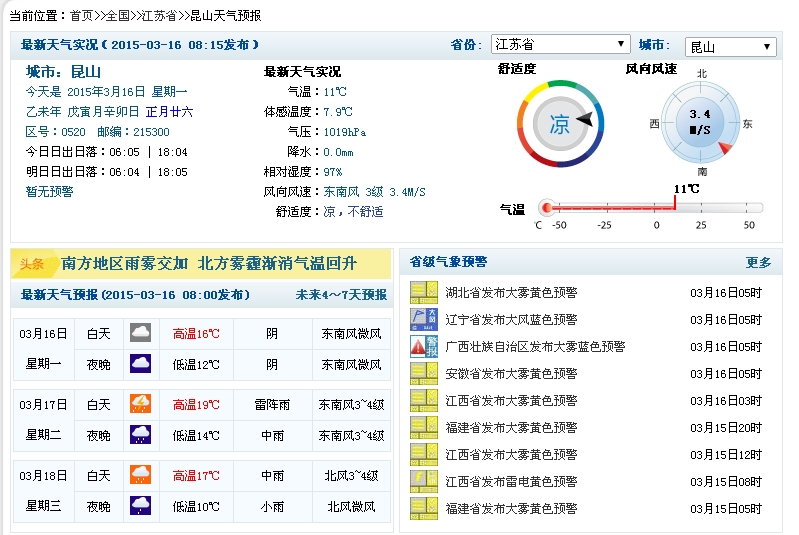This screenshot has width=799, height=535.
Task: Click the night light-rain icon for 03月18日 夜晚
Action: click(140, 505)
